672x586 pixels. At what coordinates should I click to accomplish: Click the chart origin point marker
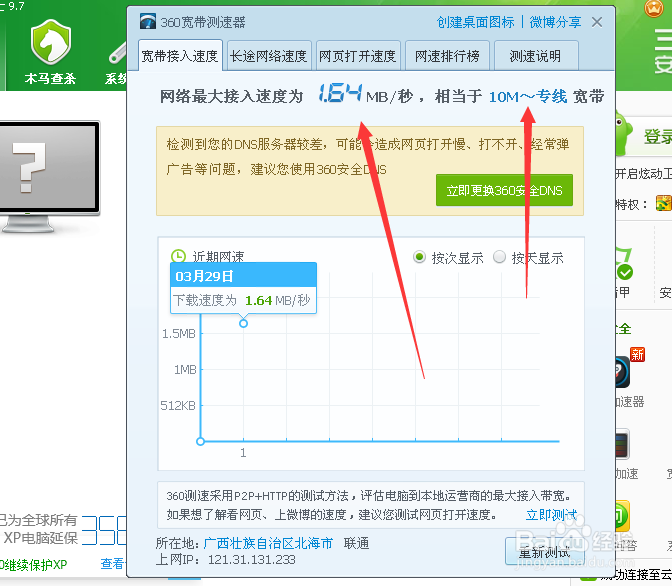click(200, 441)
